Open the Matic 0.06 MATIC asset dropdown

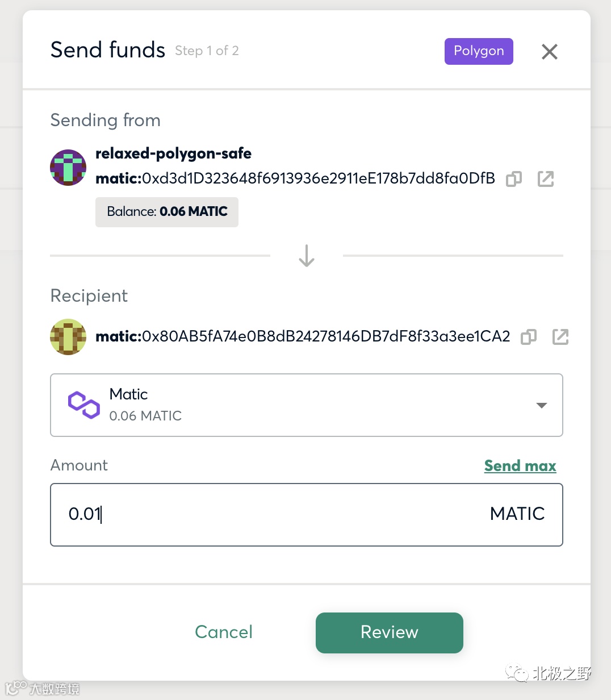(307, 405)
